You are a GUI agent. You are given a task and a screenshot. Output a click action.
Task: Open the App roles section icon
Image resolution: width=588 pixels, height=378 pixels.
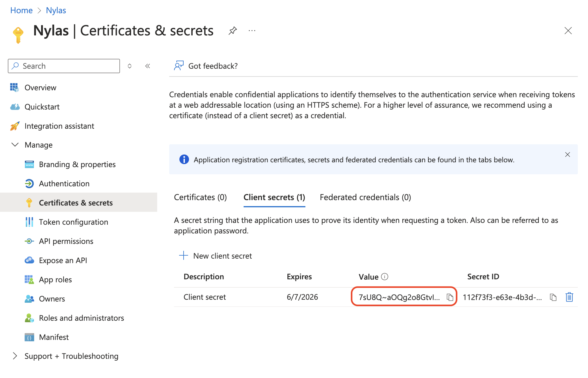[29, 280]
